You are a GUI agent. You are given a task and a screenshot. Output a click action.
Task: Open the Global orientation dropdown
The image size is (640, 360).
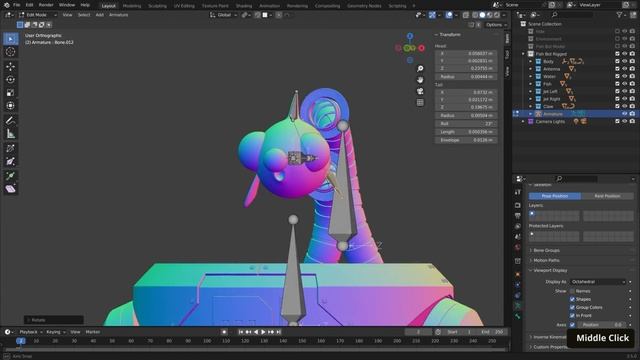pos(224,15)
